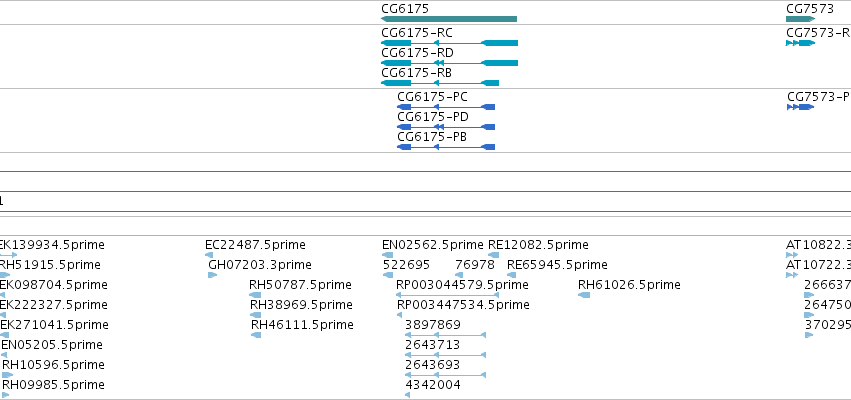Screen dimensions: 851x400
Task: Open the EK222327.5prime EST label
Action: (54, 305)
